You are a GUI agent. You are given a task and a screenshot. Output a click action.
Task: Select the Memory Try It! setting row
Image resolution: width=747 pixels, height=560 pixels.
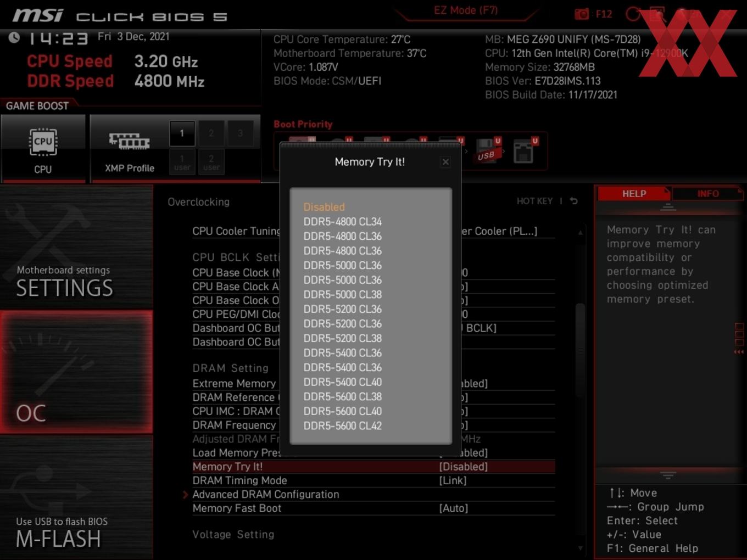(x=374, y=467)
